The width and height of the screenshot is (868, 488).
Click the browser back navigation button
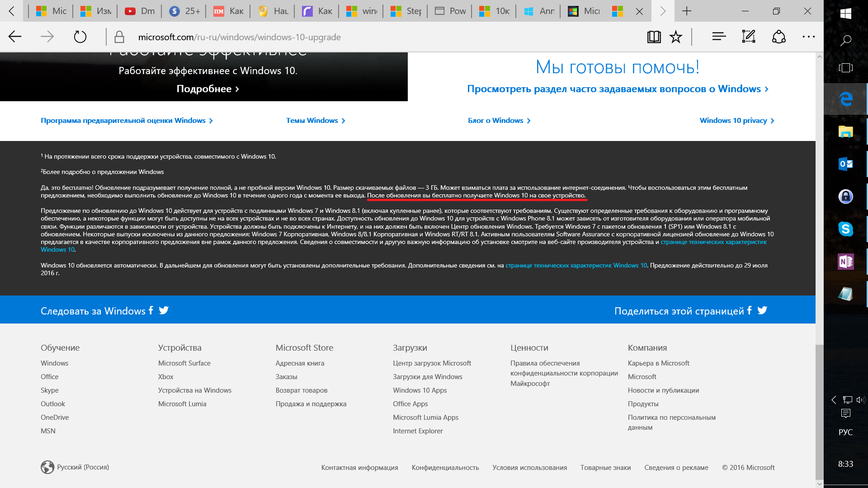point(14,36)
